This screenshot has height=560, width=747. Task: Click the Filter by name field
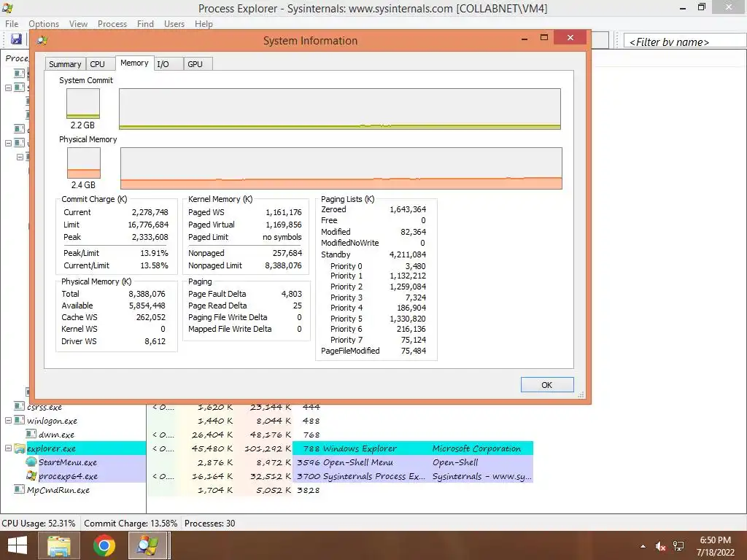coord(684,42)
